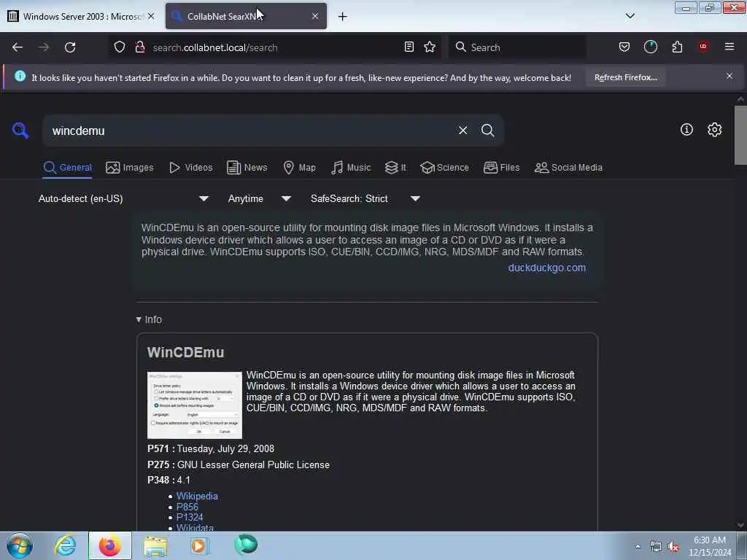747x560 pixels.
Task: Open the Firefox hamburger application menu
Action: click(729, 47)
